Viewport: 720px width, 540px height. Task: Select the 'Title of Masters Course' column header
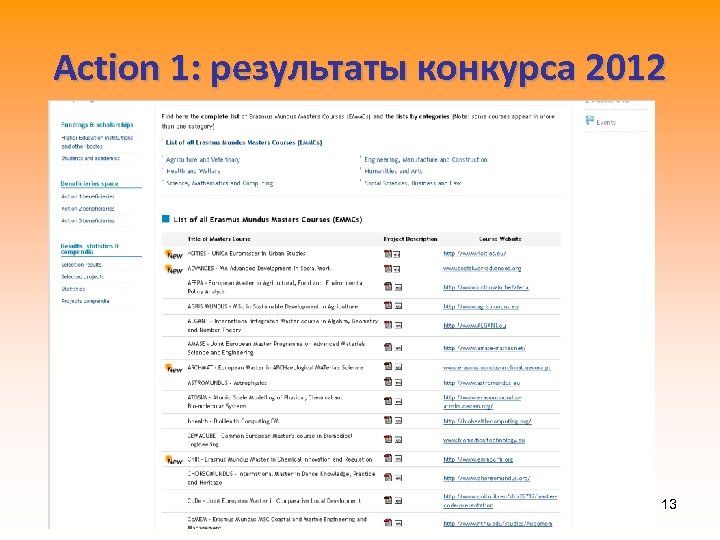[219, 239]
